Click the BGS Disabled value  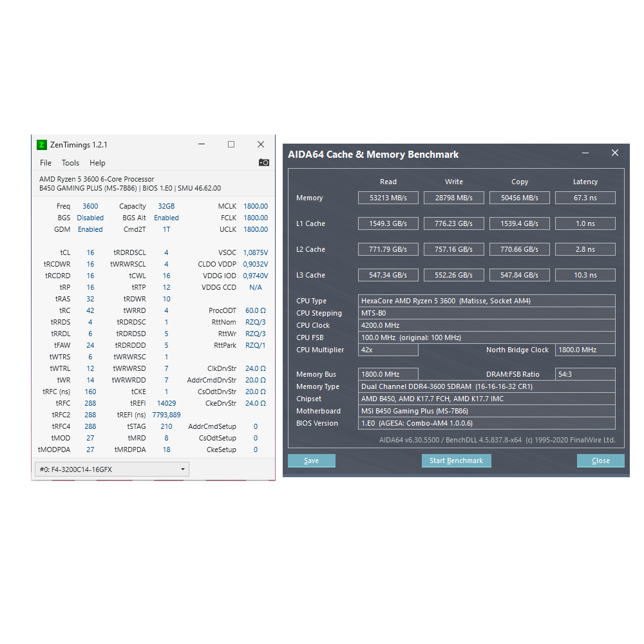[90, 218]
